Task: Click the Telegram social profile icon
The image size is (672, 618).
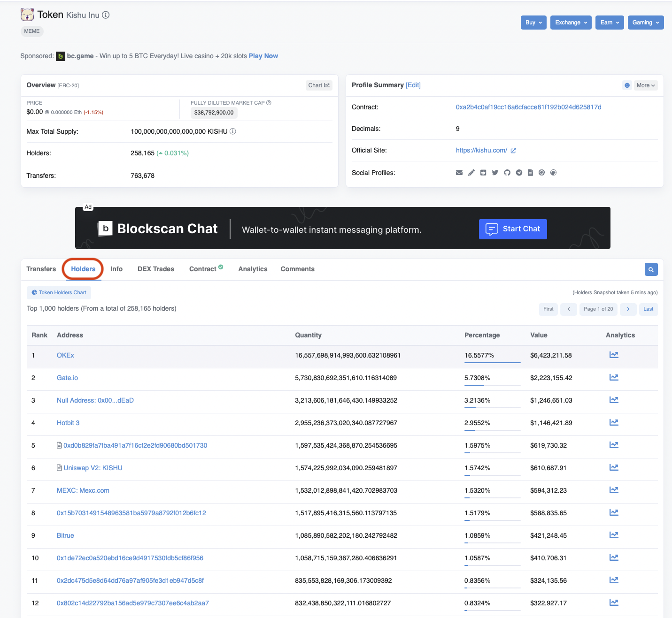Action: [519, 173]
